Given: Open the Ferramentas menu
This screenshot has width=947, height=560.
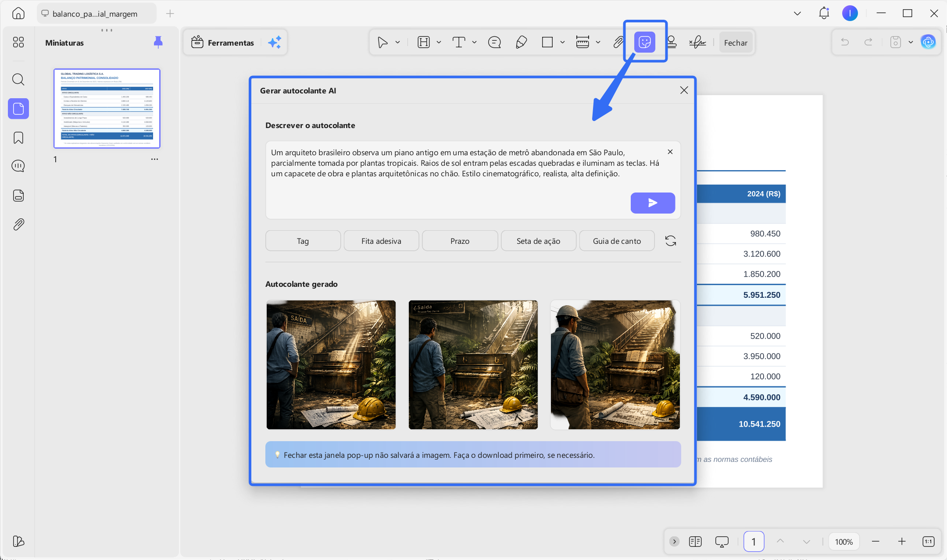Looking at the screenshot, I should (222, 43).
